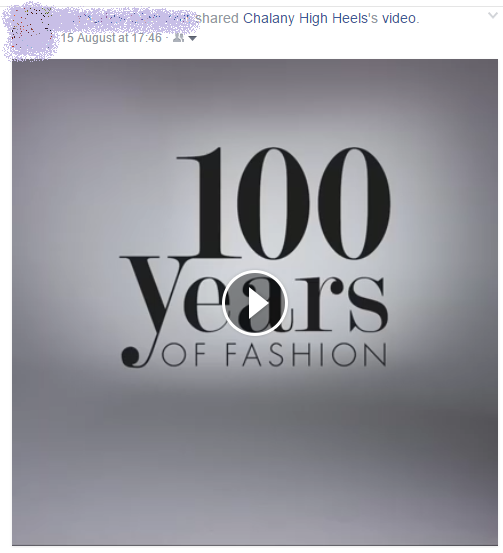503x553 pixels.
Task: Click the word "FASHION" in thumbnail
Action: (306, 355)
